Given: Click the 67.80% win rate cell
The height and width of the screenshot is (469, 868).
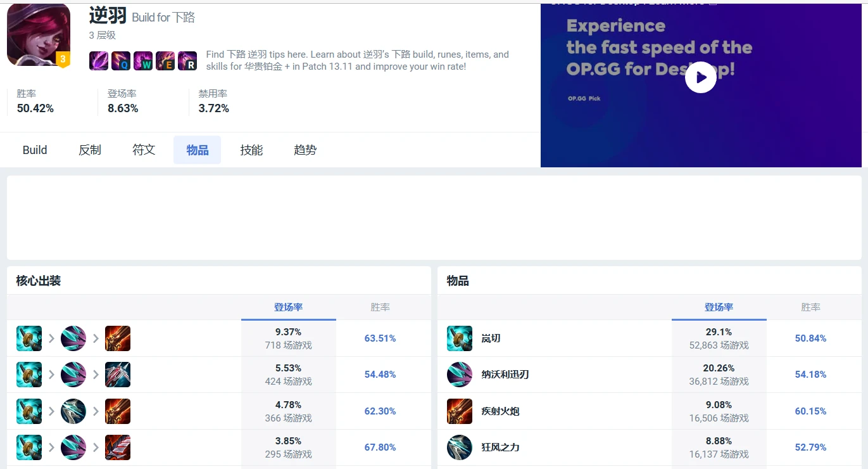Looking at the screenshot, I should point(380,447).
